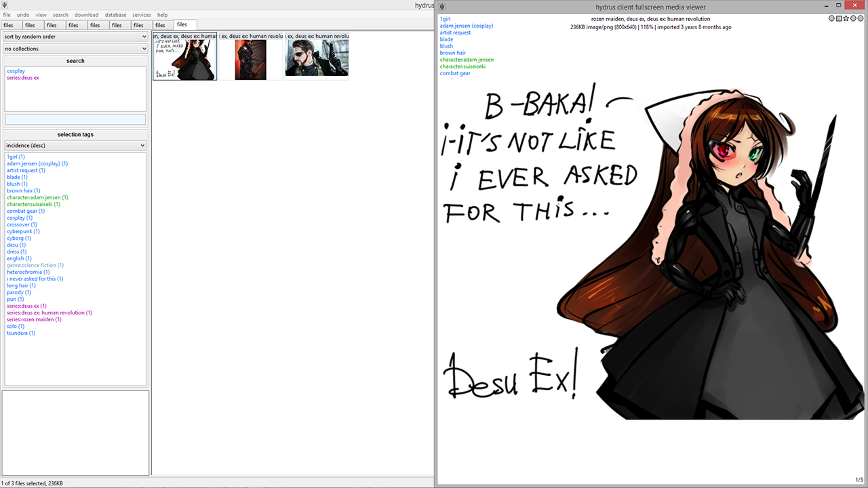
Task: Open the no collections dropdown
Action: tap(75, 49)
